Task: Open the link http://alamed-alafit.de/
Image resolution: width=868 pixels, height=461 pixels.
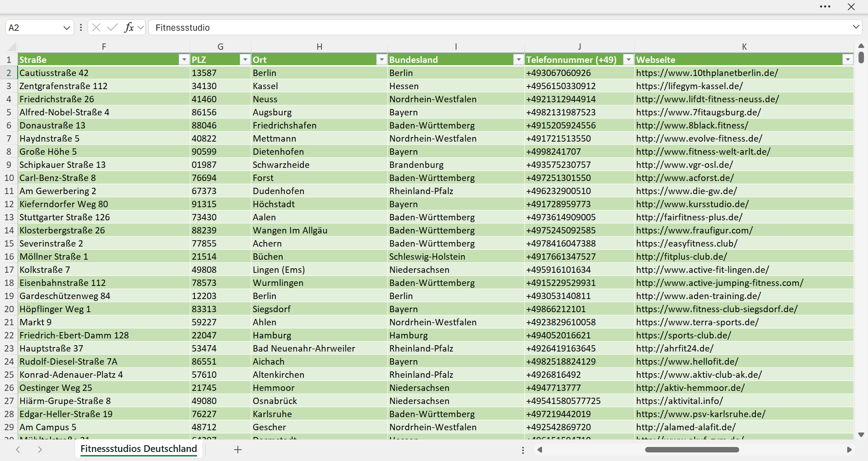Action: (686, 427)
